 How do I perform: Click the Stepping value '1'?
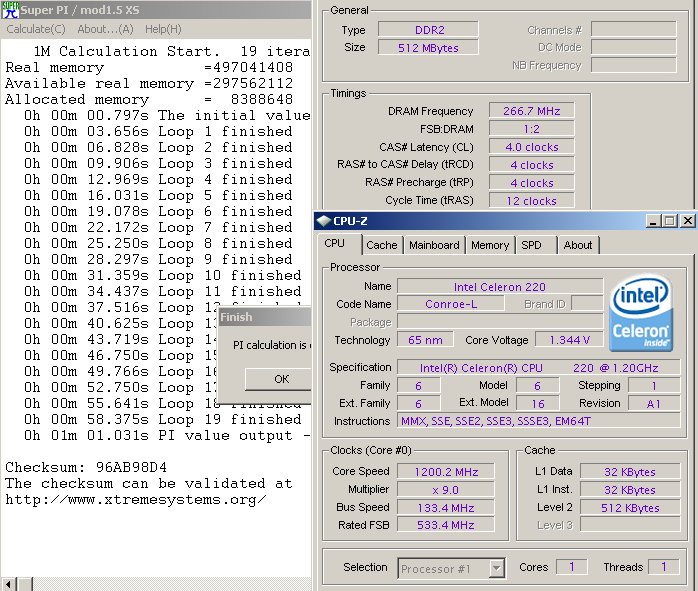point(654,385)
